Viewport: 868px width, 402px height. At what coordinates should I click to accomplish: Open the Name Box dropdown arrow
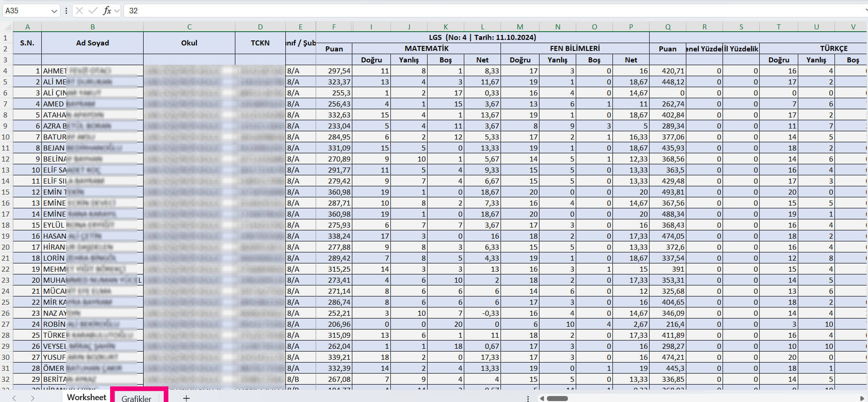[54, 11]
